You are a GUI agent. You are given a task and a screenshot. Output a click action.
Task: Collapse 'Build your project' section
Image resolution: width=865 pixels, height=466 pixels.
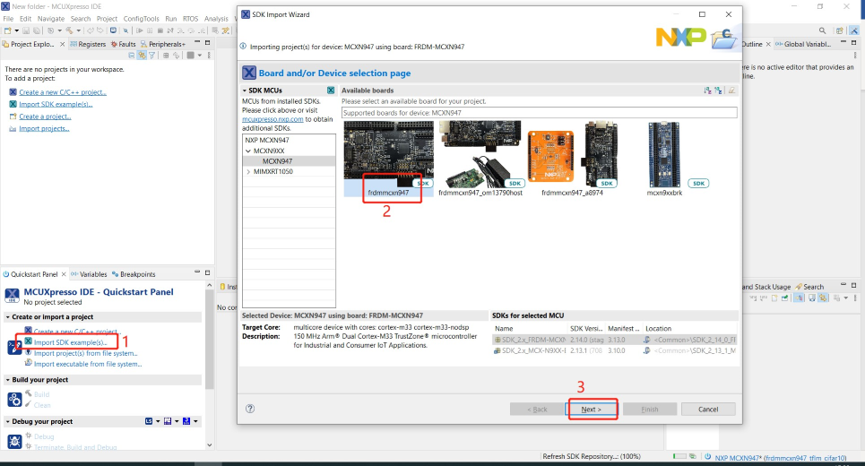point(8,380)
